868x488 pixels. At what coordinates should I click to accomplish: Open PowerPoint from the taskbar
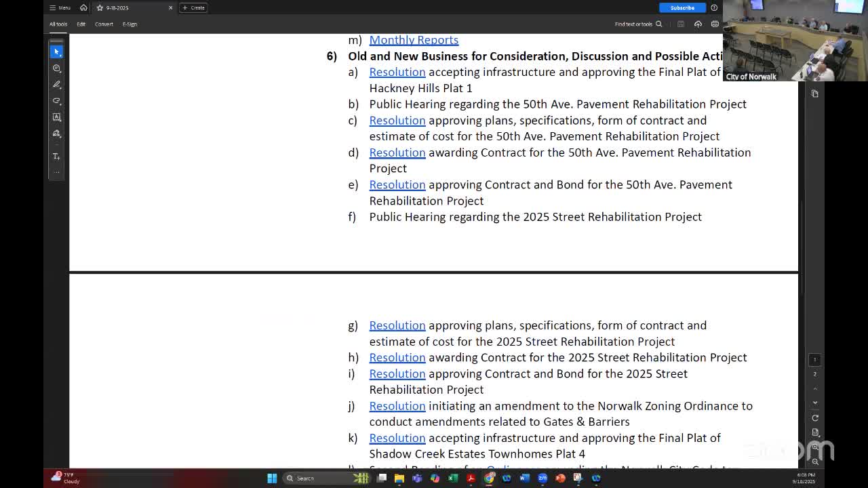pyautogui.click(x=560, y=478)
